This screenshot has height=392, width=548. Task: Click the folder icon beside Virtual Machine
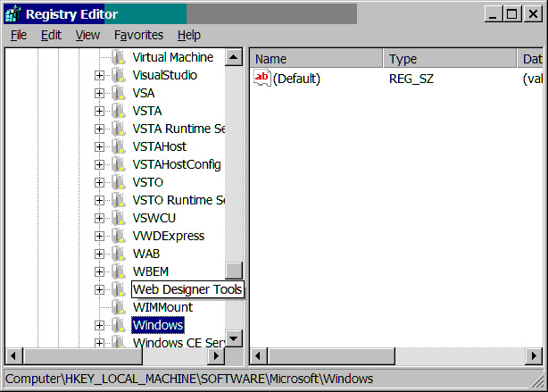point(120,57)
